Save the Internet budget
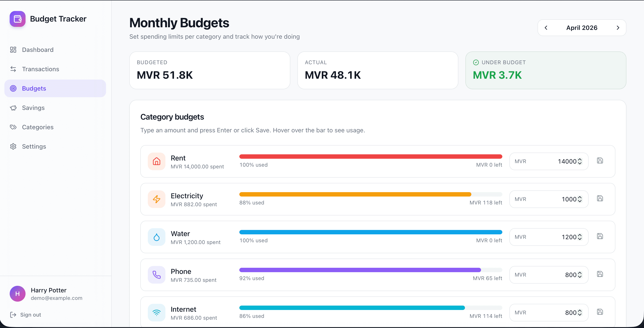Image resolution: width=644 pixels, height=328 pixels. click(600, 312)
